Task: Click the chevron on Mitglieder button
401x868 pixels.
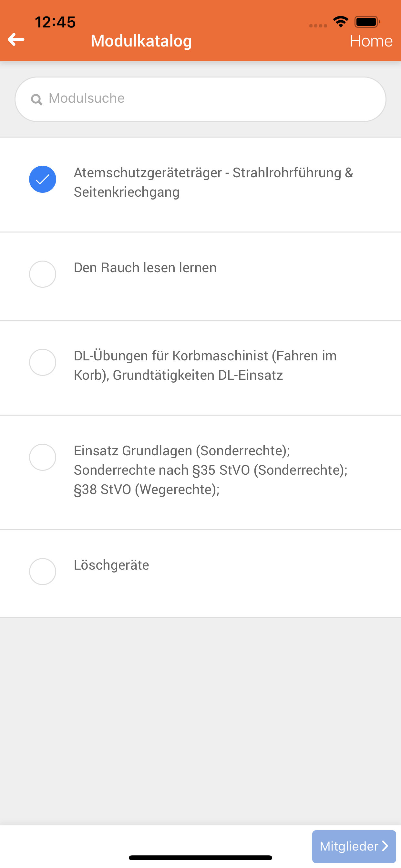Action: 385,846
